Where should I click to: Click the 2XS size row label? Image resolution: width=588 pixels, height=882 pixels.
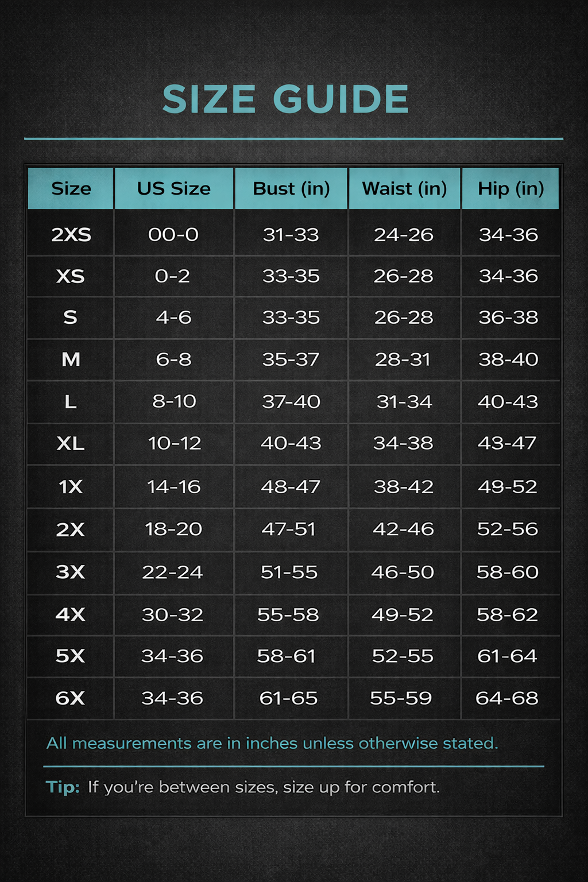[x=71, y=234]
